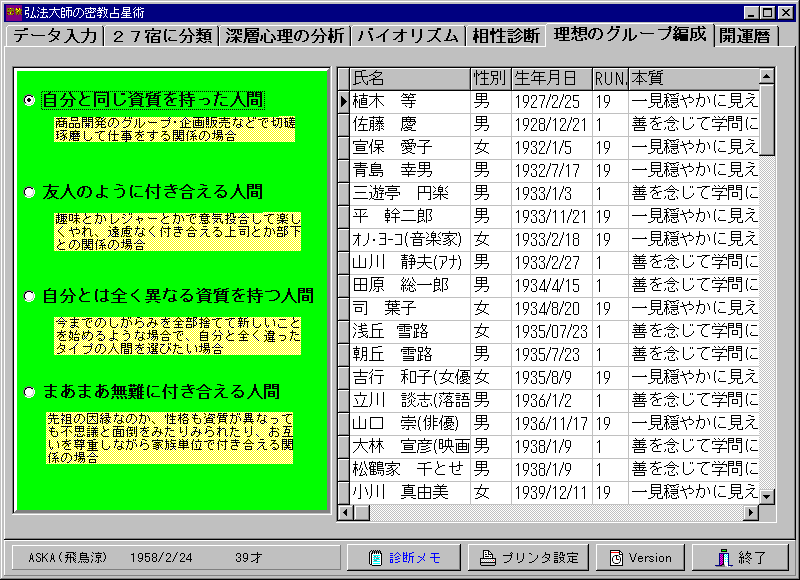Click 終了 to exit
This screenshot has width=800, height=580.
pyautogui.click(x=740, y=558)
